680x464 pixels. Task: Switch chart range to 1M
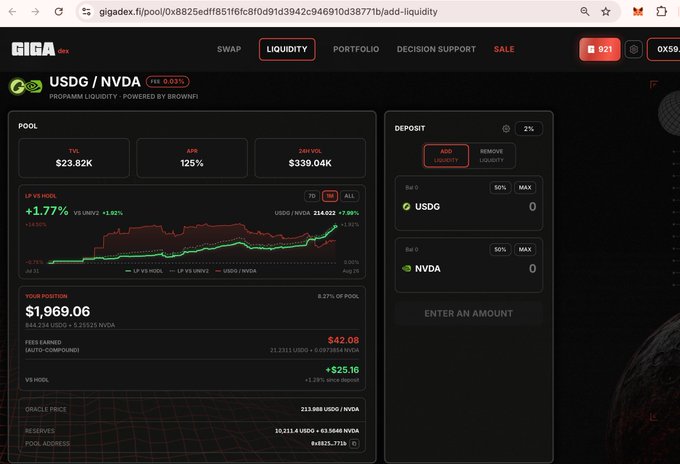[x=330, y=196]
